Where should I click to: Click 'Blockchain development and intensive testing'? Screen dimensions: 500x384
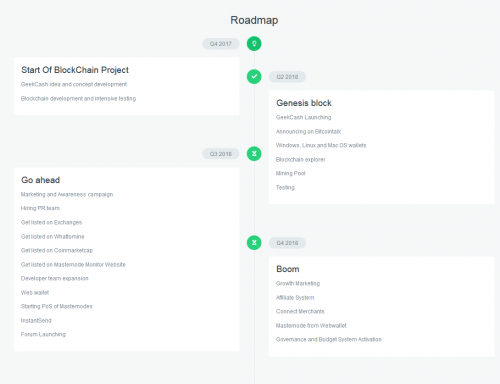pyautogui.click(x=78, y=98)
